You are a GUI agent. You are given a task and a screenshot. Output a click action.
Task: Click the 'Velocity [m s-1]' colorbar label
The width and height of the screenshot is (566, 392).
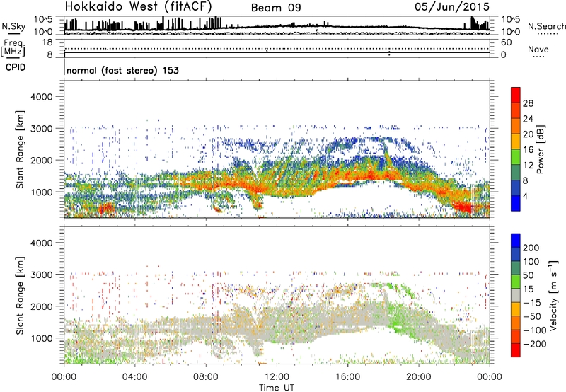[553, 295]
